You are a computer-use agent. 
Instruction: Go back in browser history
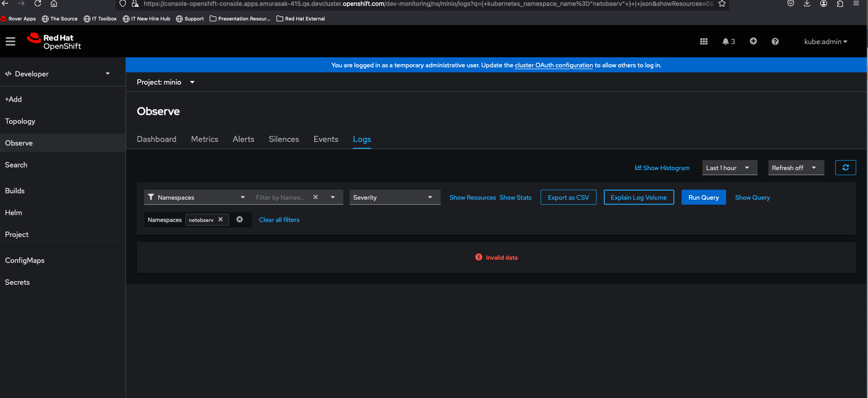(x=5, y=4)
